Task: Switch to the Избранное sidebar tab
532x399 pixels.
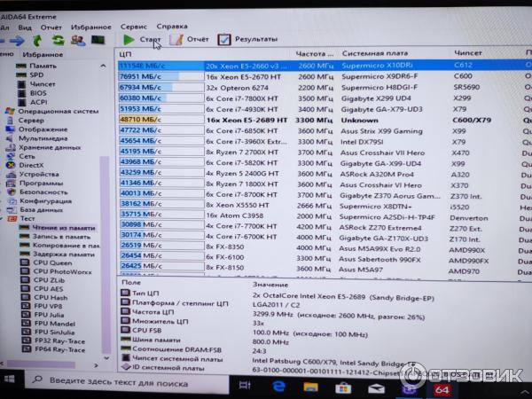Action: (43, 54)
